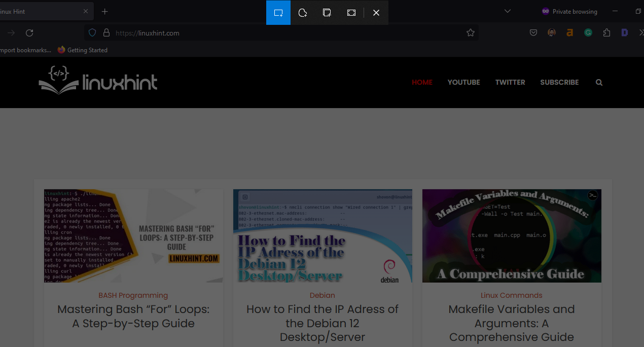Expand the list all tabs chevron
Screen dimensions: 644x347
tap(507, 11)
